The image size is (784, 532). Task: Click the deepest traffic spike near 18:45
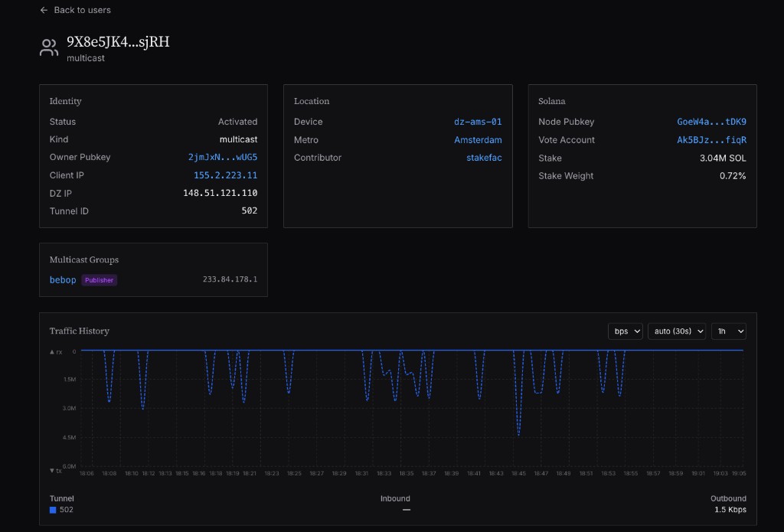click(x=518, y=434)
